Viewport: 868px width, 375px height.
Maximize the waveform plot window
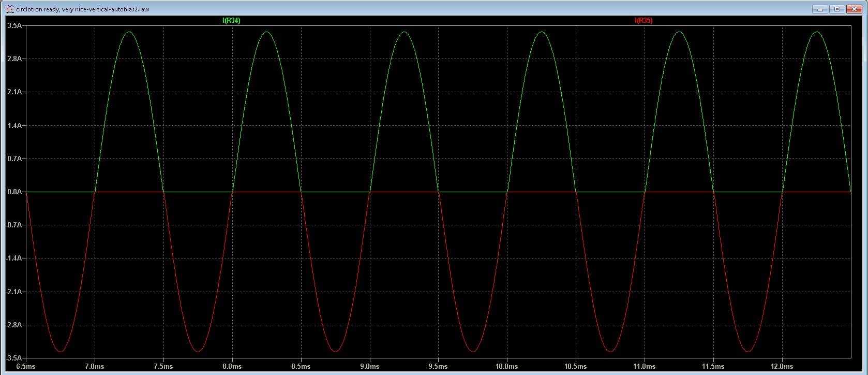point(837,9)
